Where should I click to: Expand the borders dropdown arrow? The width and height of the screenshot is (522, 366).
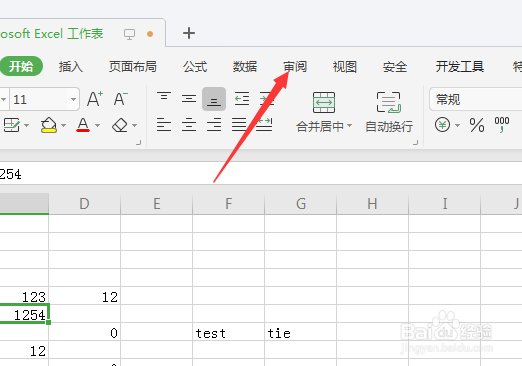(27, 125)
